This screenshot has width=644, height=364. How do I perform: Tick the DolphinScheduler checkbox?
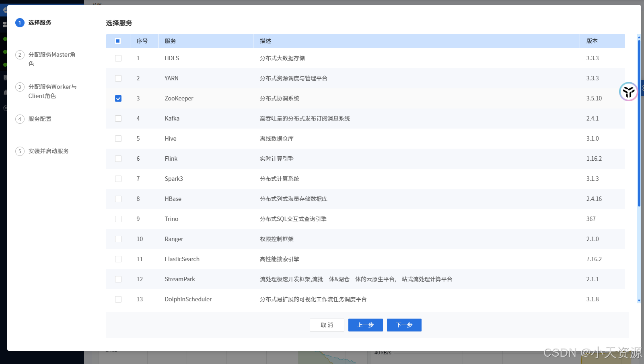coord(118,299)
